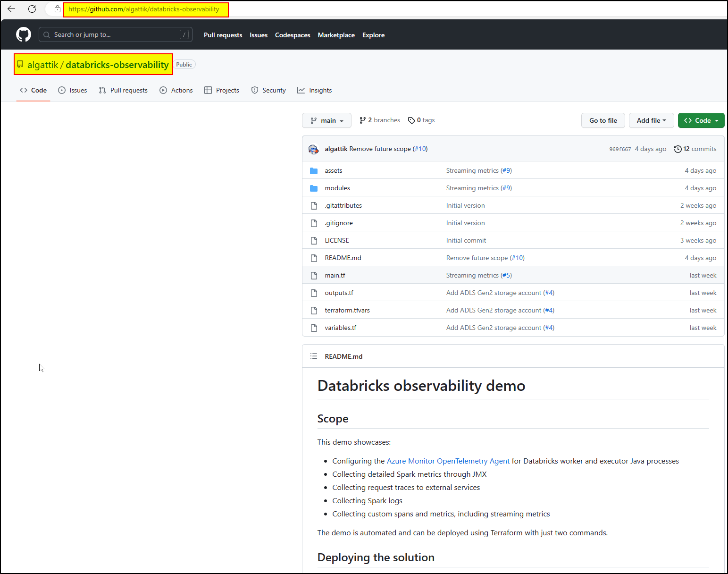This screenshot has width=728, height=574.
Task: Focus the Search or jump to field
Action: 116,34
